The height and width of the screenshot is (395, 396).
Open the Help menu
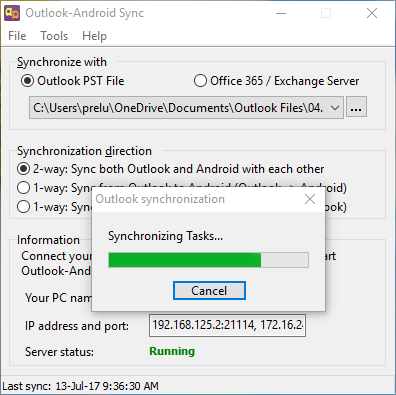[x=94, y=36]
